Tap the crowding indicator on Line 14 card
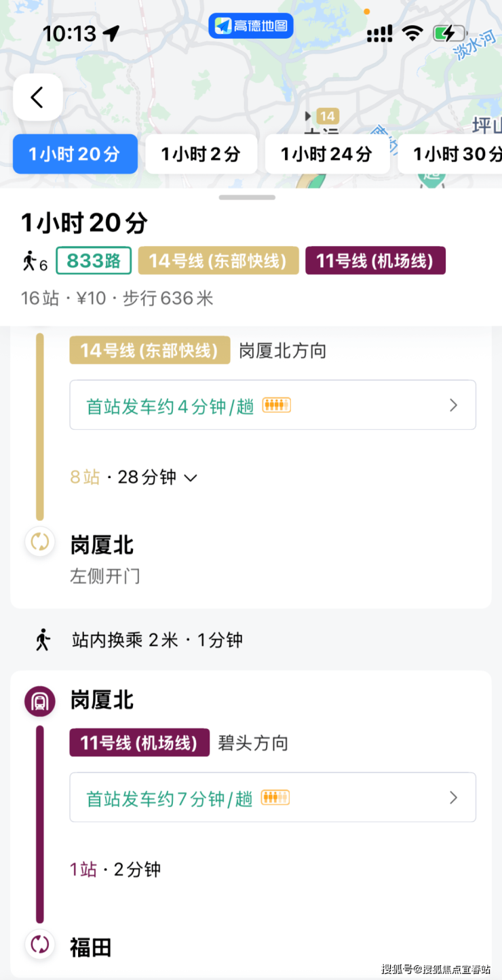Screen dimensions: 502x980 pyautogui.click(x=277, y=406)
